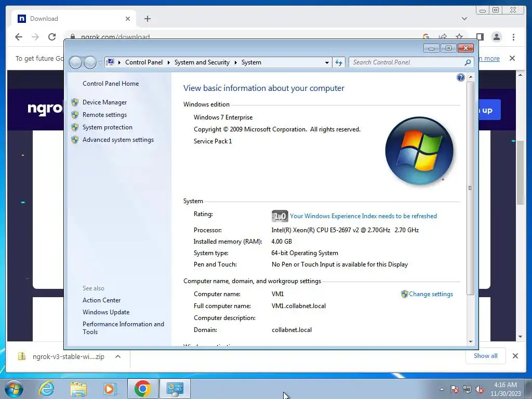
Task: Open Chrome three-dot menu
Action: pyautogui.click(x=513, y=37)
